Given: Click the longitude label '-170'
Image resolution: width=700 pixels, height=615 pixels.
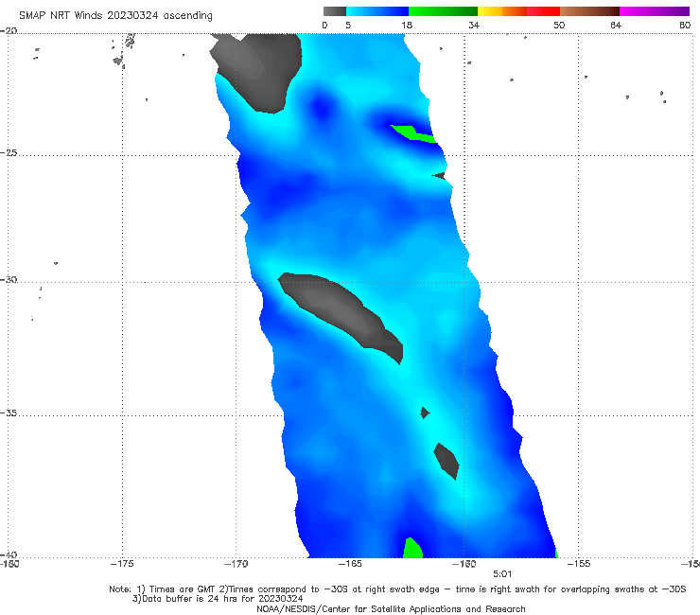Looking at the screenshot, I should pos(236,564).
